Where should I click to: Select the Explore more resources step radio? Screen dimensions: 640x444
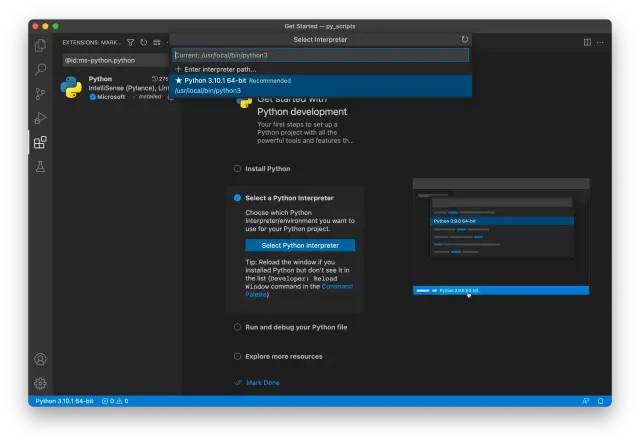click(237, 356)
